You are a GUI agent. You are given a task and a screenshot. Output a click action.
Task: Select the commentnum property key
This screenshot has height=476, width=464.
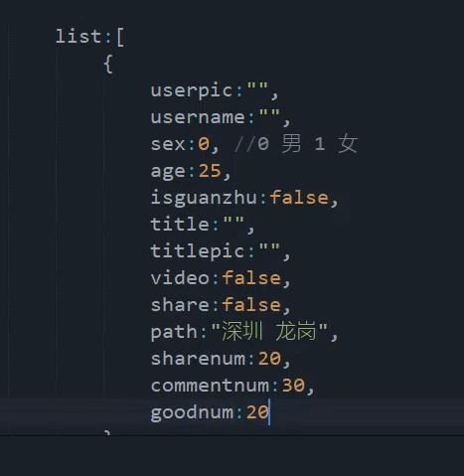210,386
